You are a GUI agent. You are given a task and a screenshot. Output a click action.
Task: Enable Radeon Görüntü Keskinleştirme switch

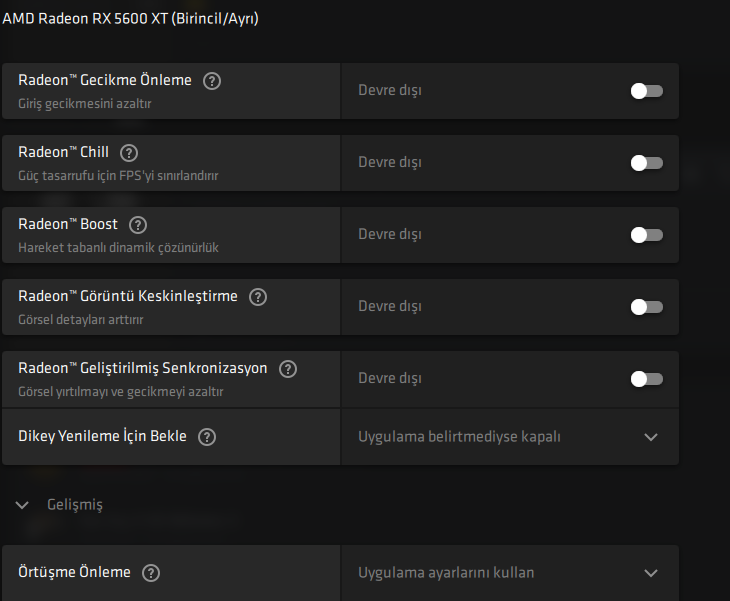click(646, 307)
